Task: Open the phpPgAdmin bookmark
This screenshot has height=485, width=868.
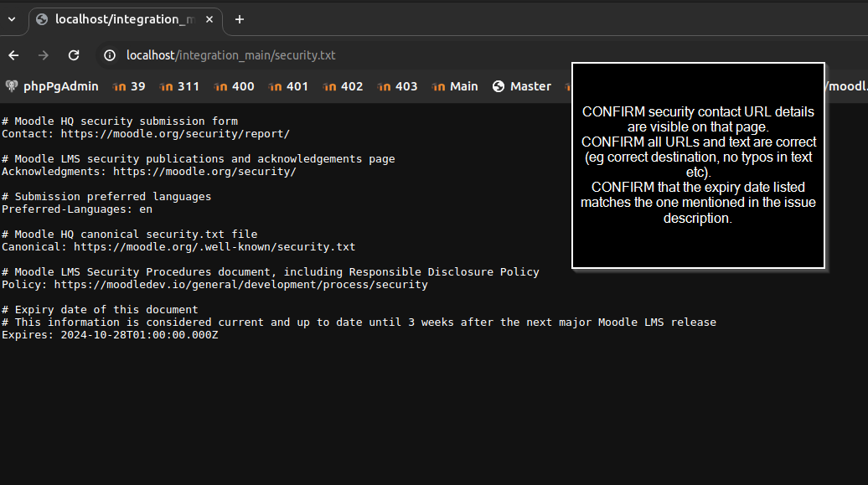Action: pyautogui.click(x=52, y=86)
